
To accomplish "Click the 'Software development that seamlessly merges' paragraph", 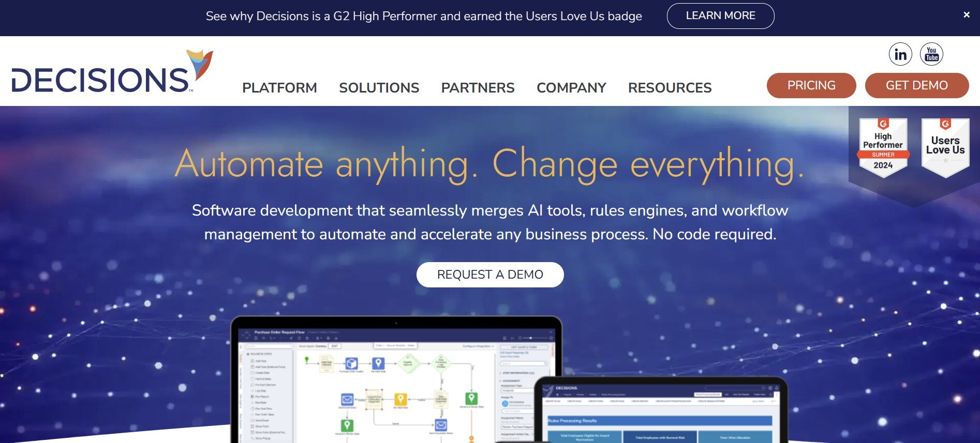I will 490,222.
